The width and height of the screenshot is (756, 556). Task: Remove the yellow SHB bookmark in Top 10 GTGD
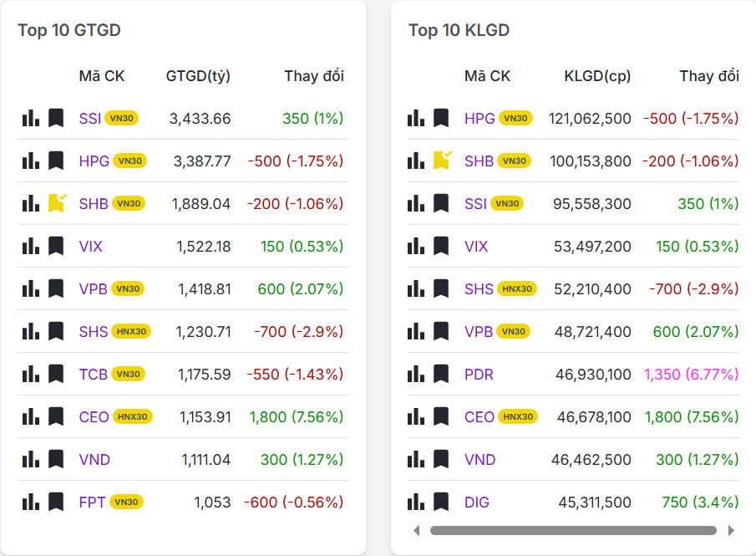(57, 203)
